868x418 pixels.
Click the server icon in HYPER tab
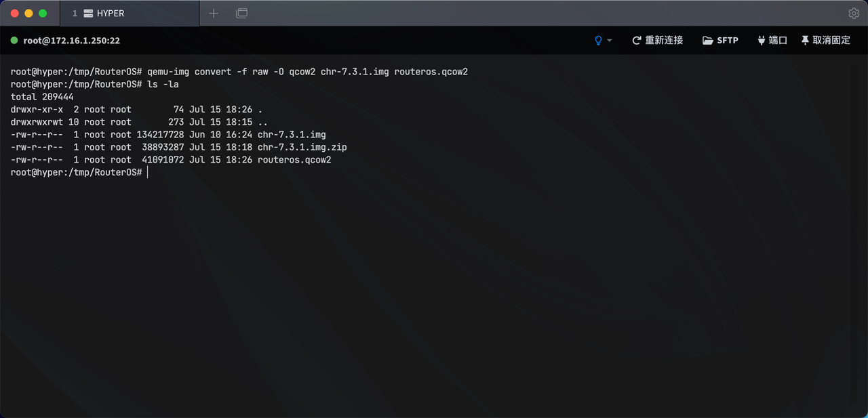point(88,13)
